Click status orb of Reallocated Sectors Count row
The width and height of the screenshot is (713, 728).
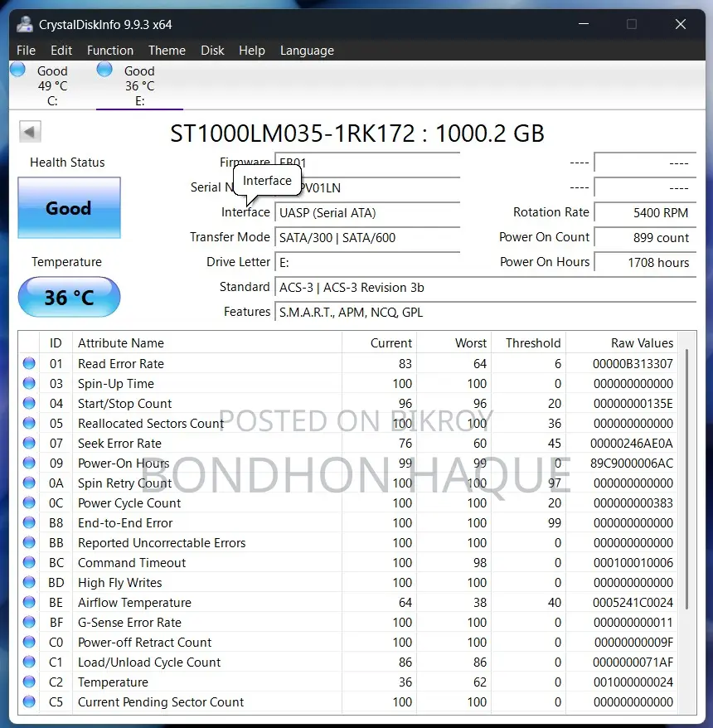[x=29, y=424]
